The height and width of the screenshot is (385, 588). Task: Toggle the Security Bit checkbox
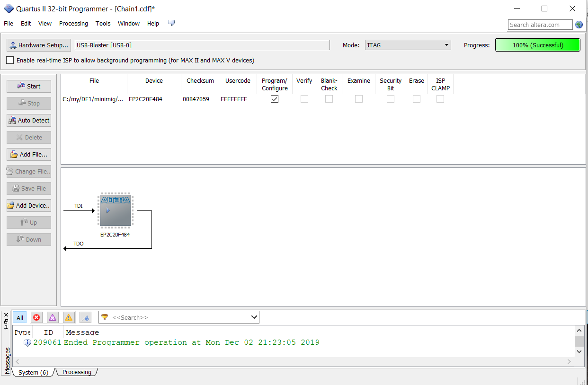(391, 99)
